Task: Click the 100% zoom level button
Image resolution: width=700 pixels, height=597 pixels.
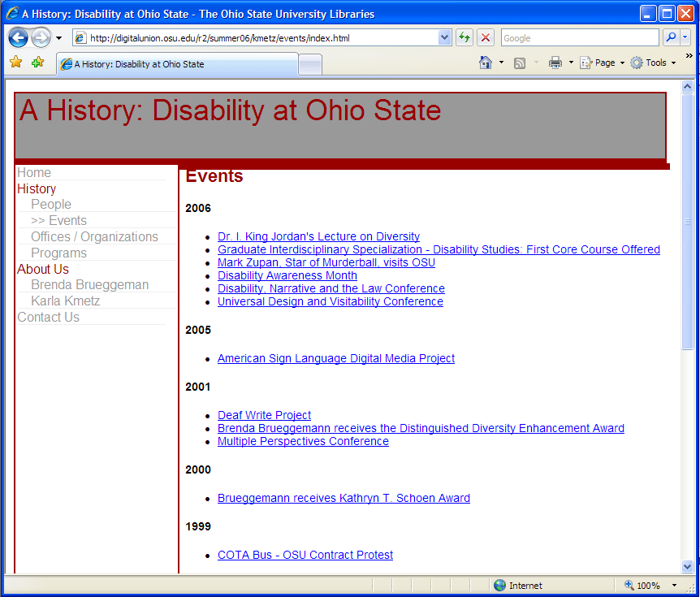Action: (642, 585)
